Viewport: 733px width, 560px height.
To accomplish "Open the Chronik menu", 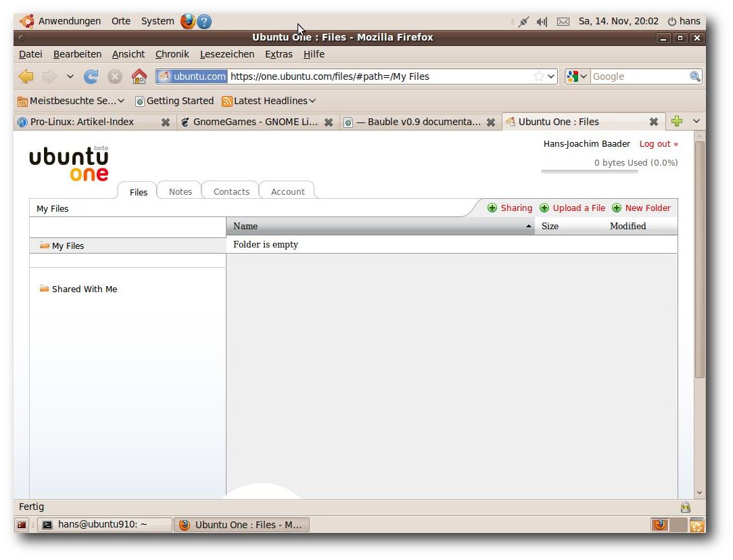I will coord(172,54).
